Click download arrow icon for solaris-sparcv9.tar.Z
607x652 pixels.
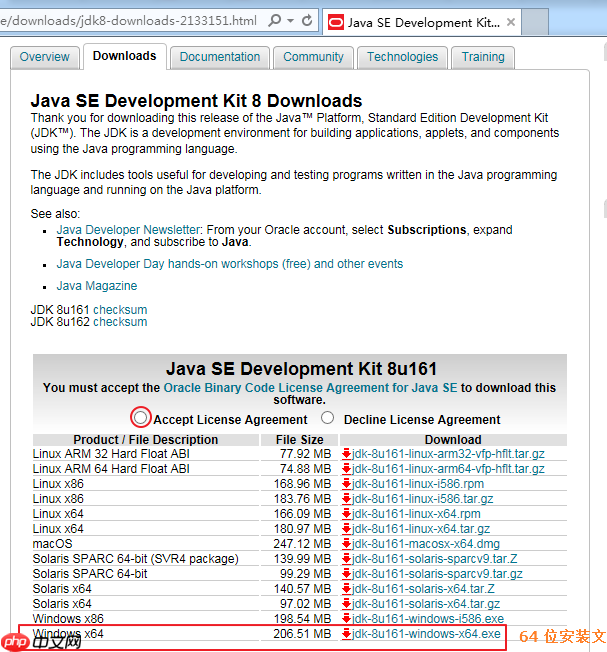click(x=346, y=558)
